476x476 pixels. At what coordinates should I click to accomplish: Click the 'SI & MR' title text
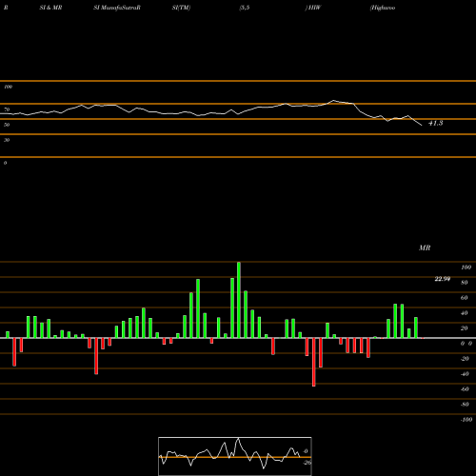point(50,8)
